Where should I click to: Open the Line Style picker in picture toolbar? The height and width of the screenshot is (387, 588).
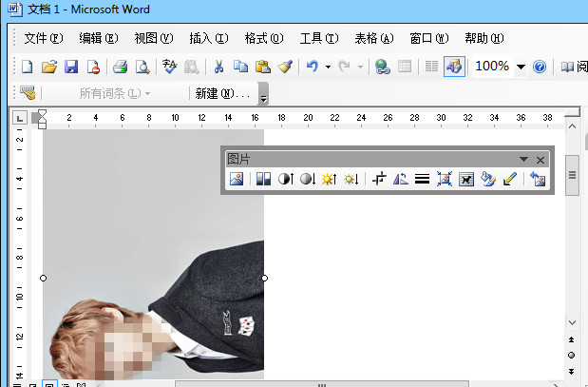click(x=422, y=179)
